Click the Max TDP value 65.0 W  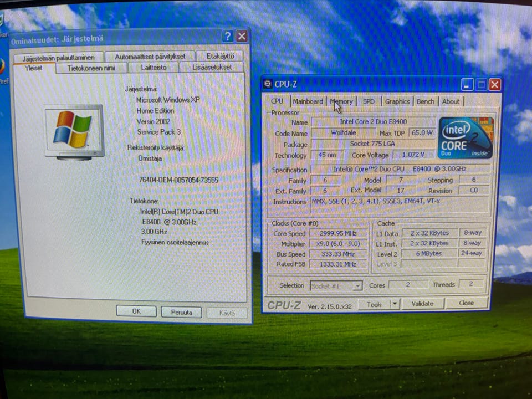click(x=422, y=132)
